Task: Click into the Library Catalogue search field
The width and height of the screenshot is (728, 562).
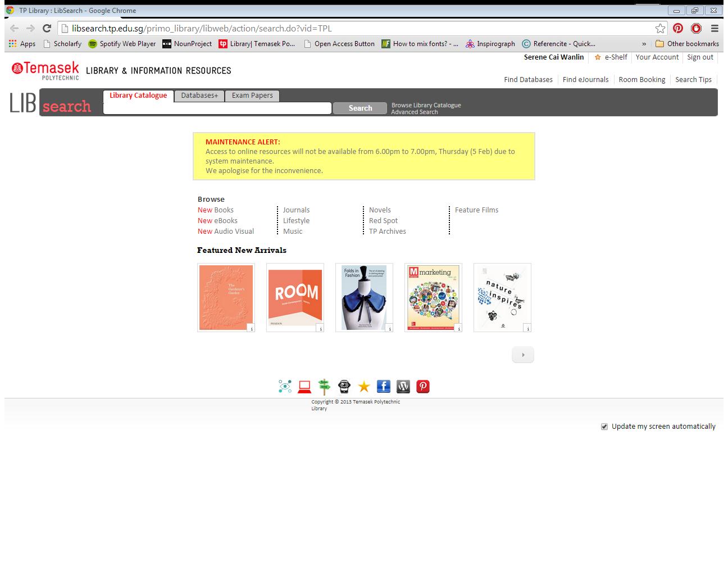Action: (217, 108)
